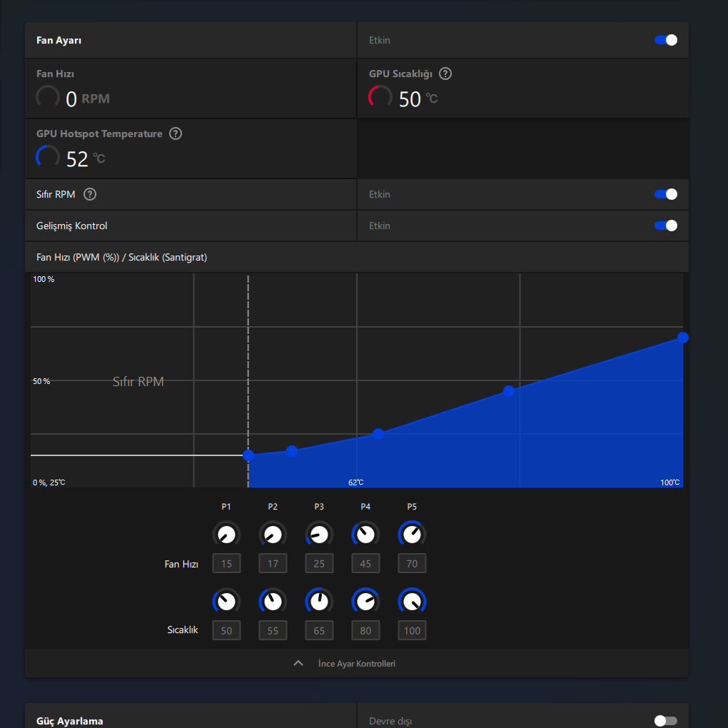This screenshot has height=728, width=728.
Task: Collapse İnce Ayar Kontrolleri chevron
Action: point(298,663)
